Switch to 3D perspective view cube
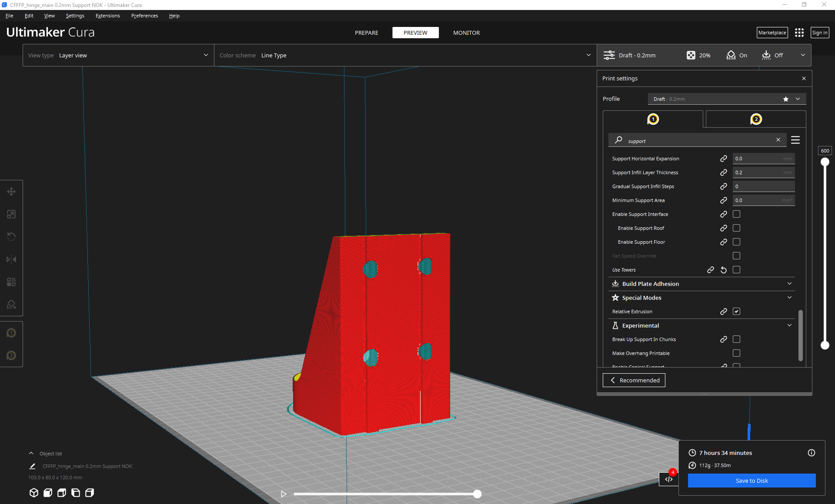The width and height of the screenshot is (835, 504). [x=34, y=493]
